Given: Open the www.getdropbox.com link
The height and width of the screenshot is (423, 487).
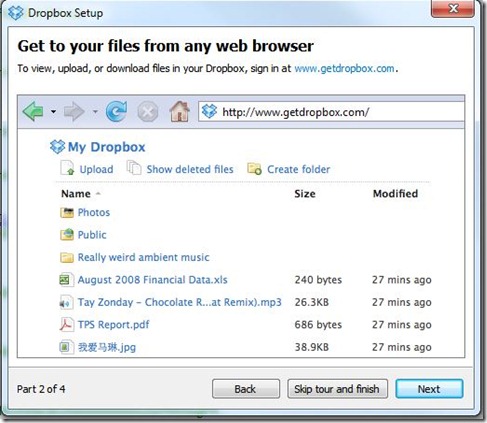Looking at the screenshot, I should point(344,69).
